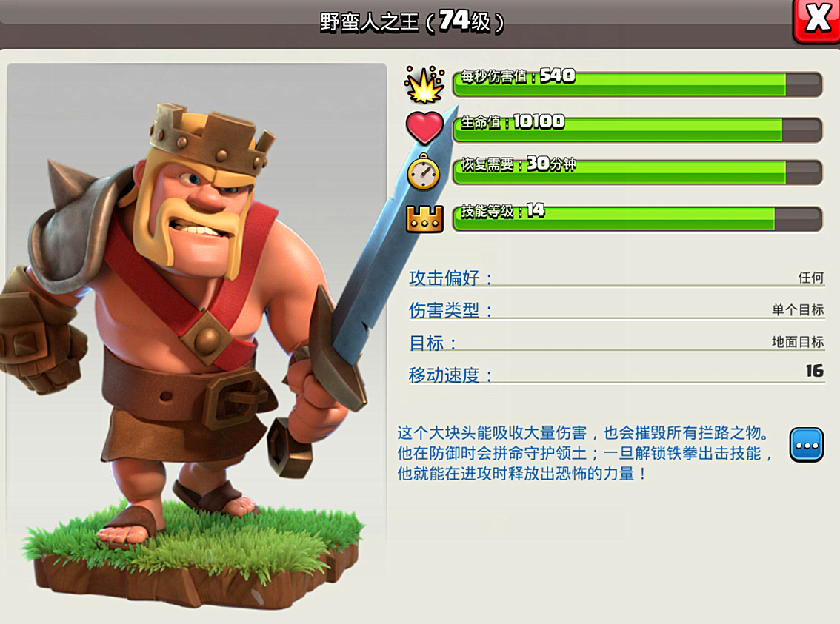840x624 pixels.
Task: Click the movement speed value 16
Action: click(x=814, y=371)
